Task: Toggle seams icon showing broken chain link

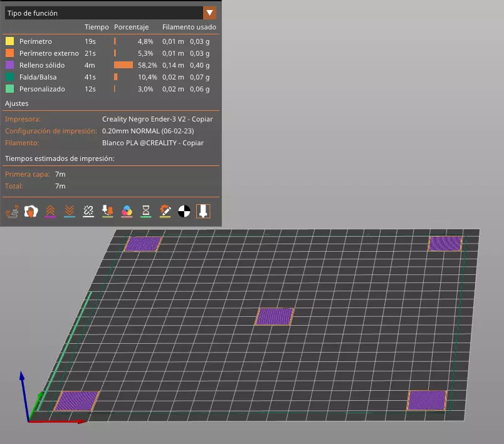Action: pos(88,212)
